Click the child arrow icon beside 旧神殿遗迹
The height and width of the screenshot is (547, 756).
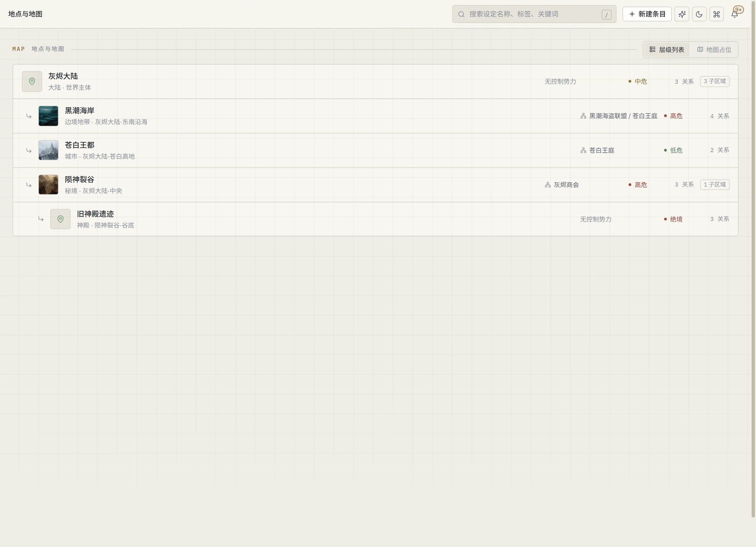pyautogui.click(x=41, y=219)
